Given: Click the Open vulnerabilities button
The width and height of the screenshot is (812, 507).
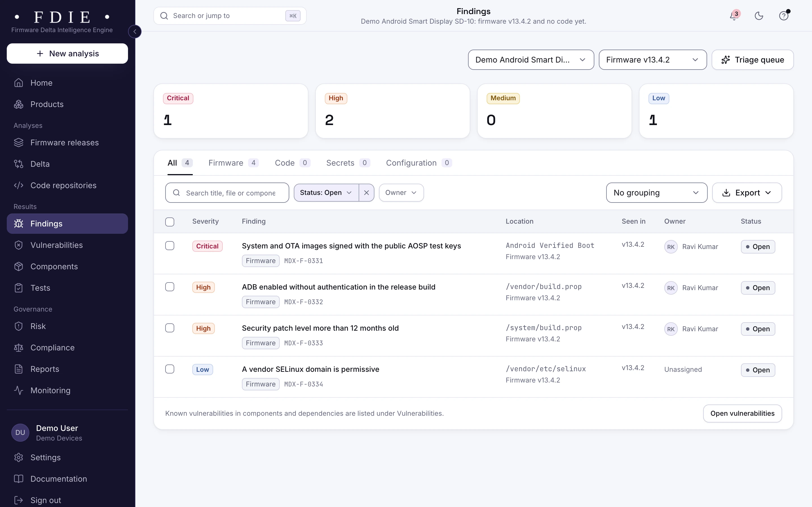Looking at the screenshot, I should coord(743,413).
